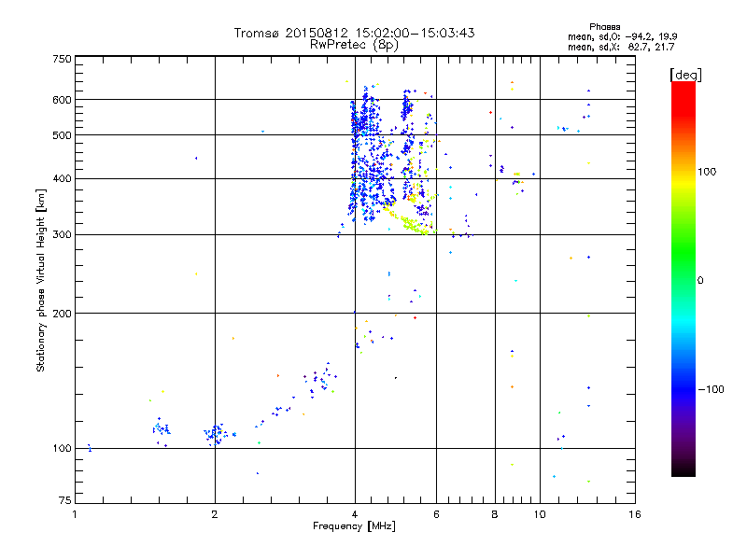747x560 pixels.
Task: Click the x-axis tick label '8'
Action: (x=495, y=514)
